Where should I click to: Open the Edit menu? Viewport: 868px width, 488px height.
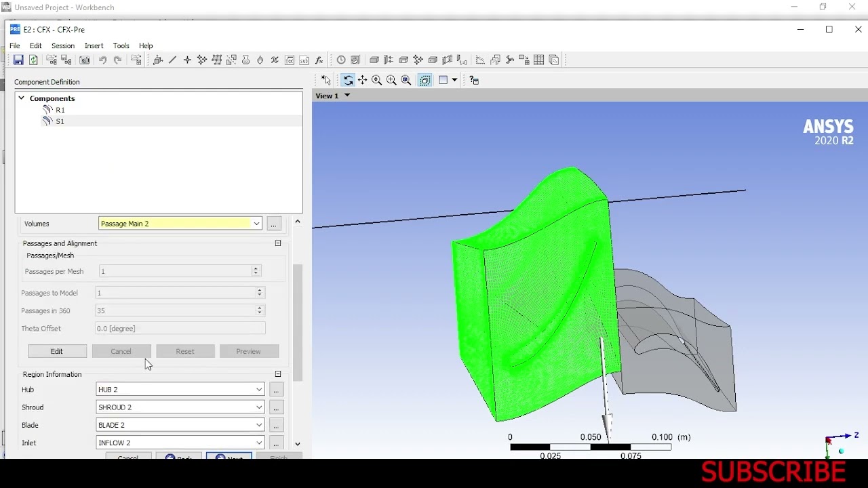(36, 45)
